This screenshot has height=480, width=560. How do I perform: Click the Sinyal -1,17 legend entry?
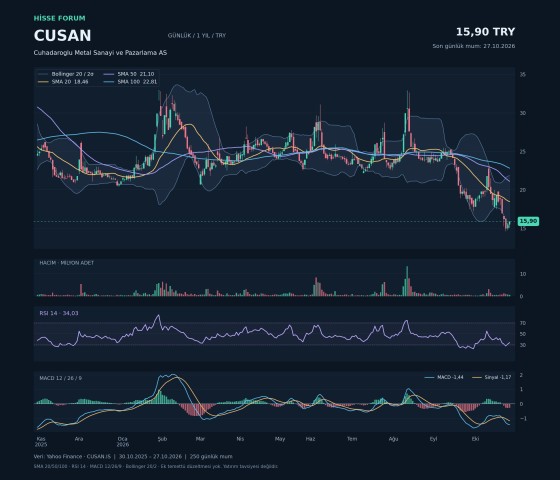click(492, 377)
